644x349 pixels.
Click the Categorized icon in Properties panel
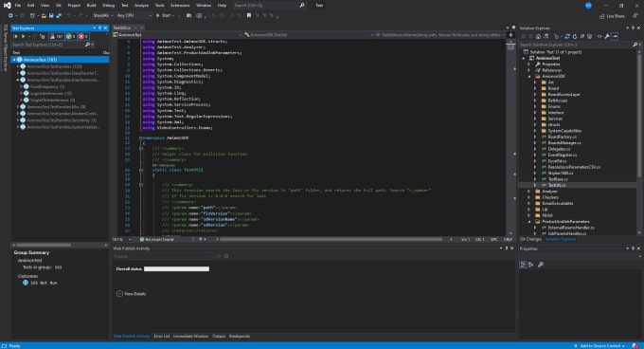tap(523, 265)
